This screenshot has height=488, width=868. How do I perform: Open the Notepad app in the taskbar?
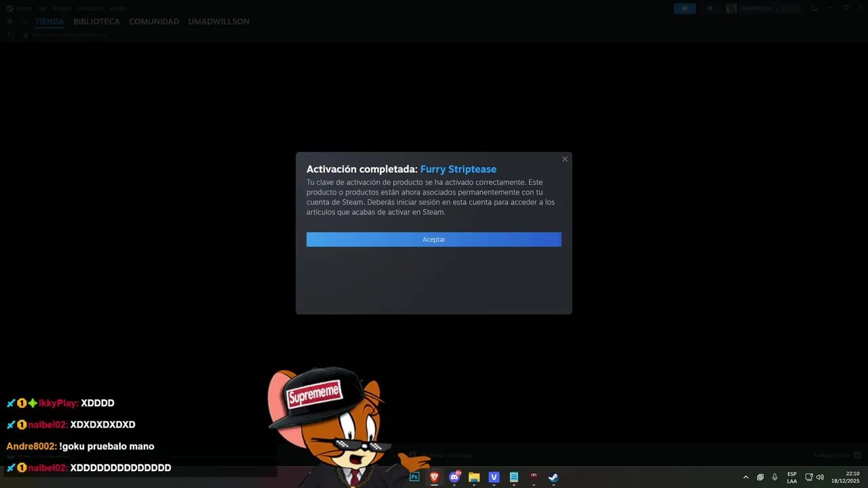tap(514, 477)
